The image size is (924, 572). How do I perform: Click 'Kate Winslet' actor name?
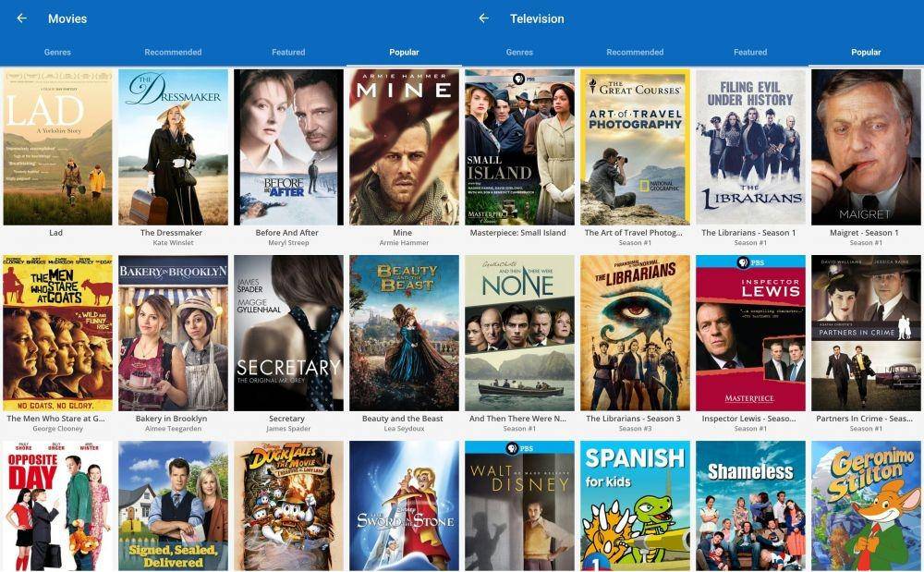coord(174,243)
